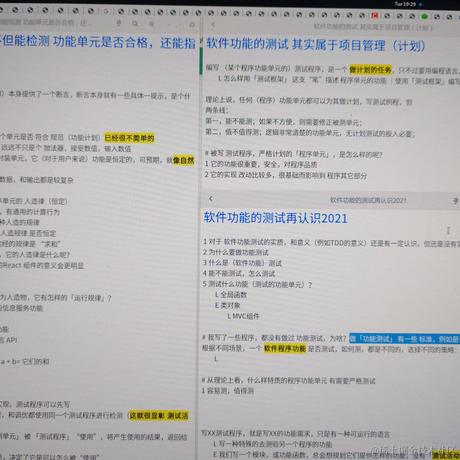Open the clock showing Tue 19:29
Viewport: 460px width, 460px height.
[x=405, y=4]
